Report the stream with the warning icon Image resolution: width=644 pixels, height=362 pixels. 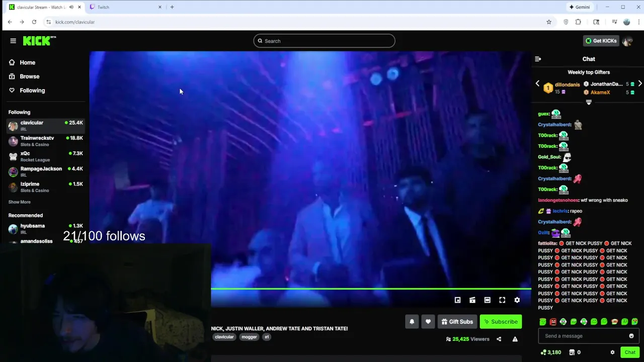(x=515, y=339)
